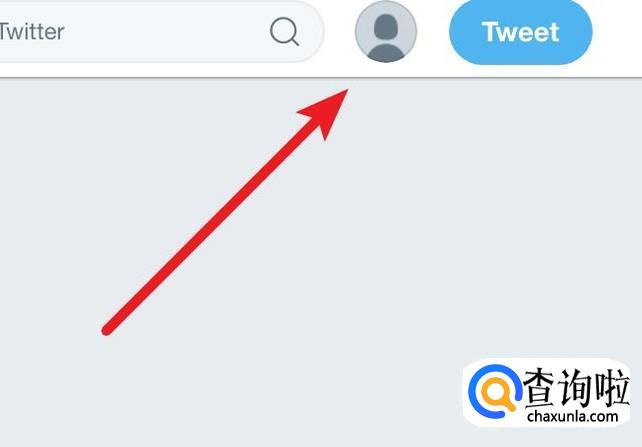Click the Tweet button
Screen dimensions: 642x447
(521, 32)
